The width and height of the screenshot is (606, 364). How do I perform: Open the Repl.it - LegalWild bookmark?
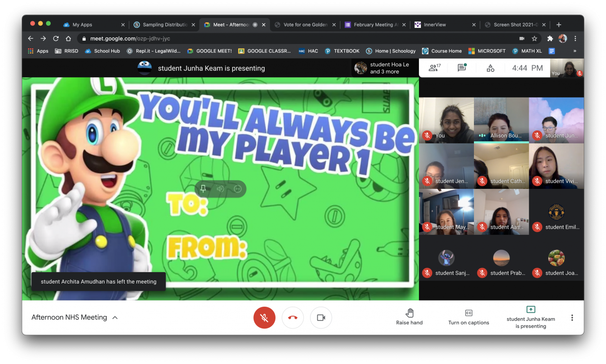click(153, 51)
